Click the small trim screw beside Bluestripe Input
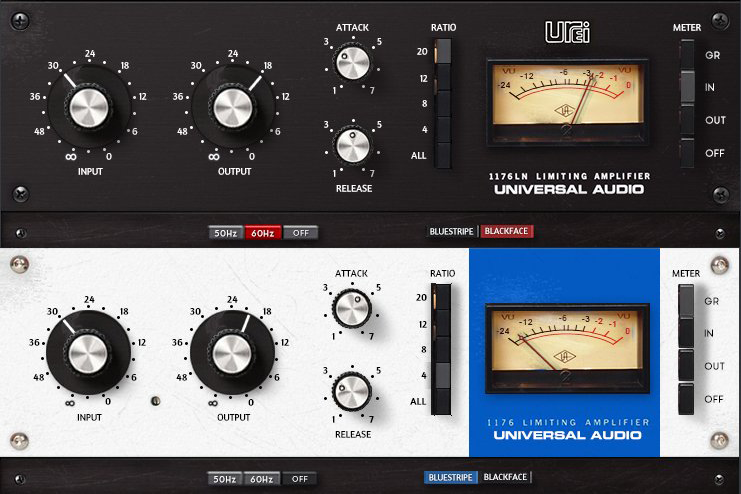741x494 pixels. 155,401
